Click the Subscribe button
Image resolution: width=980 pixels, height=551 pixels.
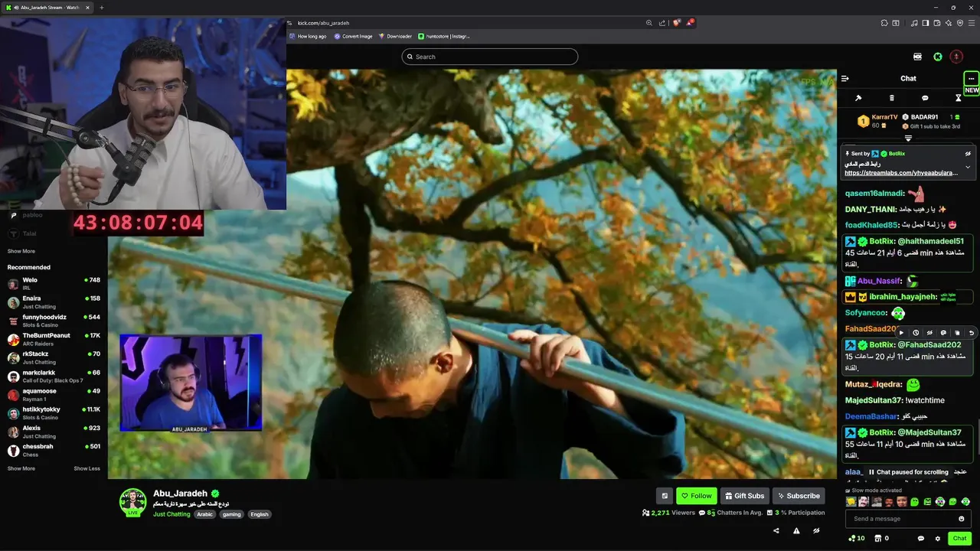799,496
